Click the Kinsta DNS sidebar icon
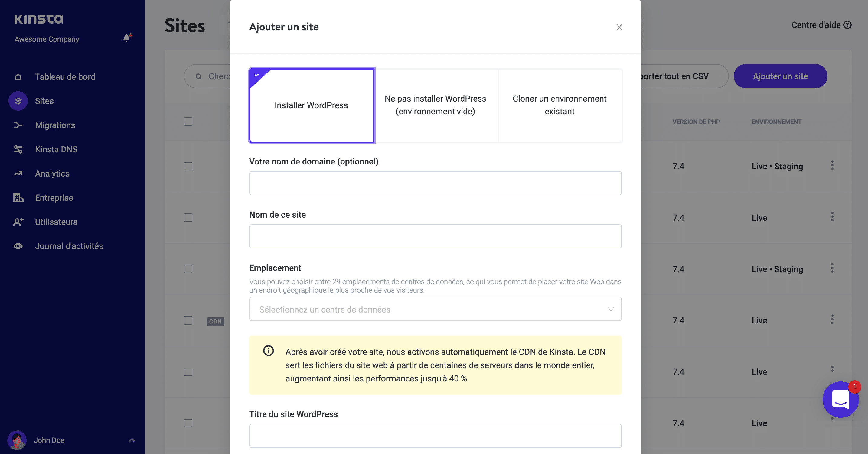Image resolution: width=868 pixels, height=454 pixels. 17,149
